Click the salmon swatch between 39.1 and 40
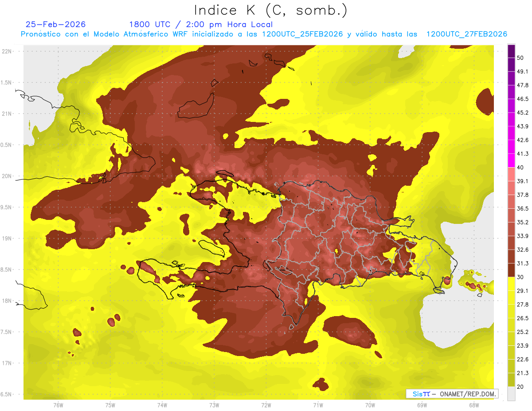The width and height of the screenshot is (532, 411). click(x=511, y=174)
